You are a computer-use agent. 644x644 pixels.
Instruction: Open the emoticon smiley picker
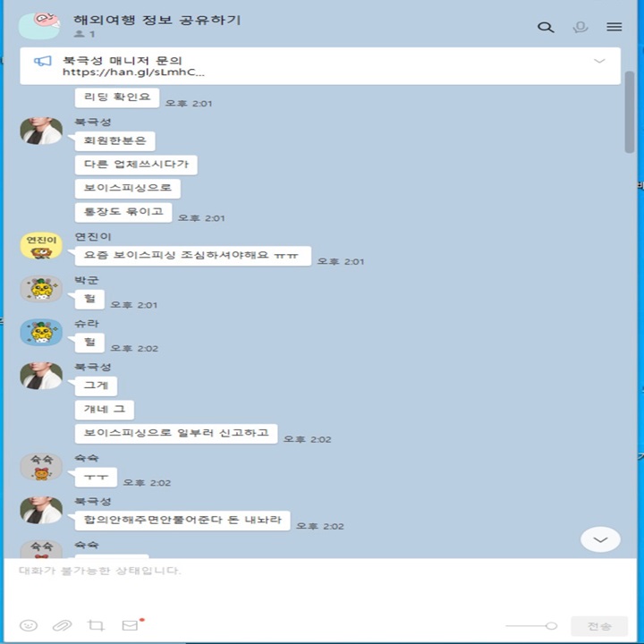[x=29, y=625]
